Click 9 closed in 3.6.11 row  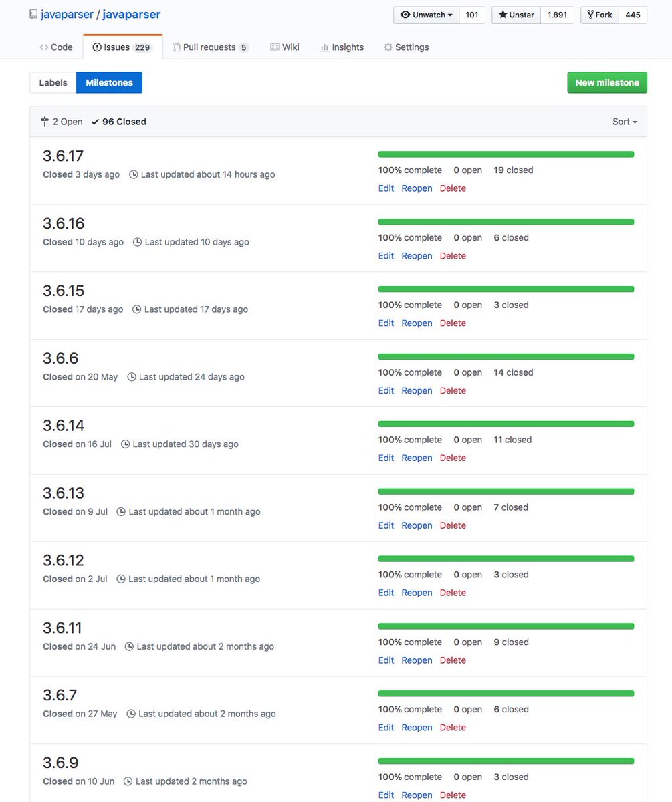pyautogui.click(x=512, y=643)
